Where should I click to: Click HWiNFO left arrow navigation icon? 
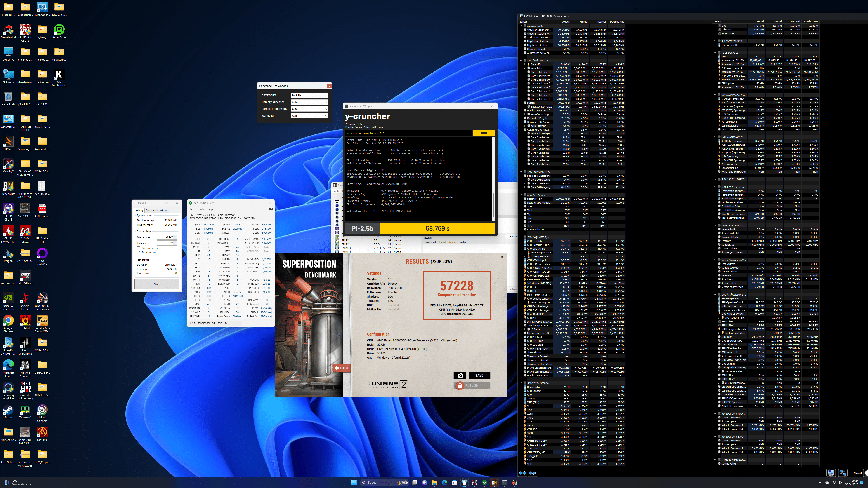(523, 473)
